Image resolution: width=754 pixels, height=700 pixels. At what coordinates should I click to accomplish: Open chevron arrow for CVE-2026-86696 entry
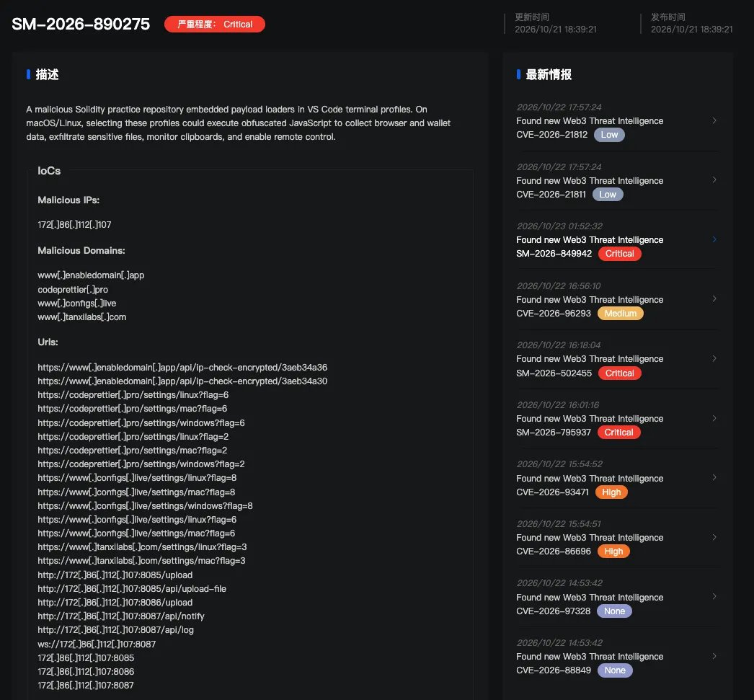714,537
